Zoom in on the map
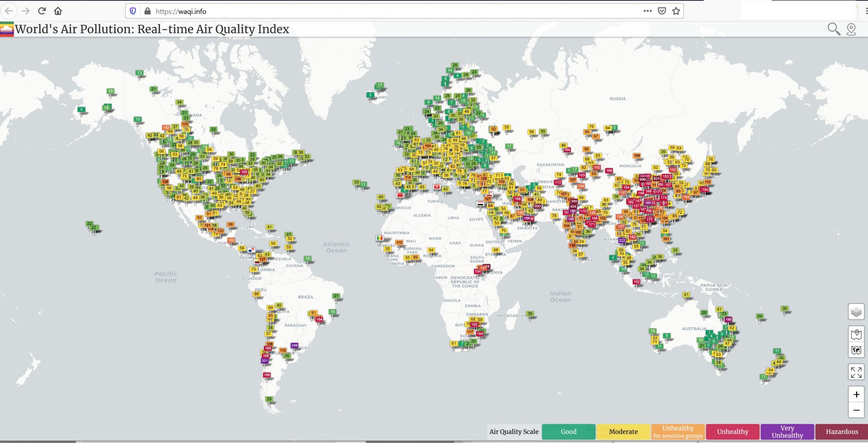Viewport: 868px width, 443px height. [856, 394]
